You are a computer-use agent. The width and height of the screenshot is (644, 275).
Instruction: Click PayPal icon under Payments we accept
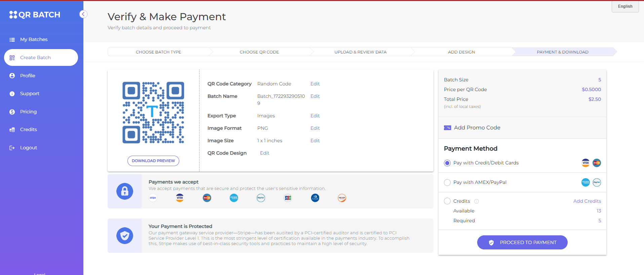point(261,198)
